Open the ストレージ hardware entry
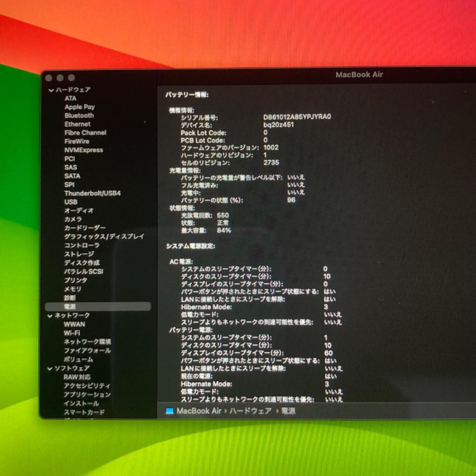The width and height of the screenshot is (476, 476). (79, 254)
